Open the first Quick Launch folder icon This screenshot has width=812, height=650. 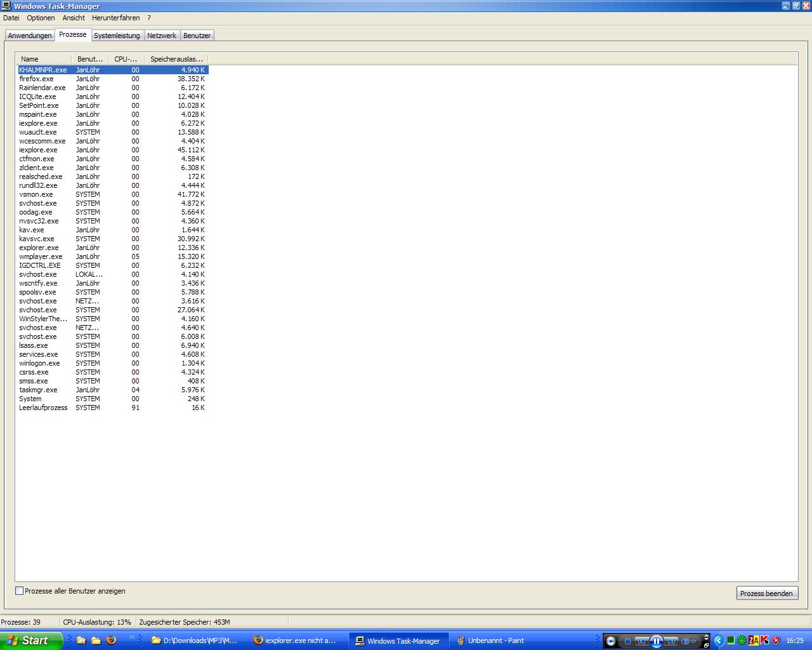pos(81,640)
